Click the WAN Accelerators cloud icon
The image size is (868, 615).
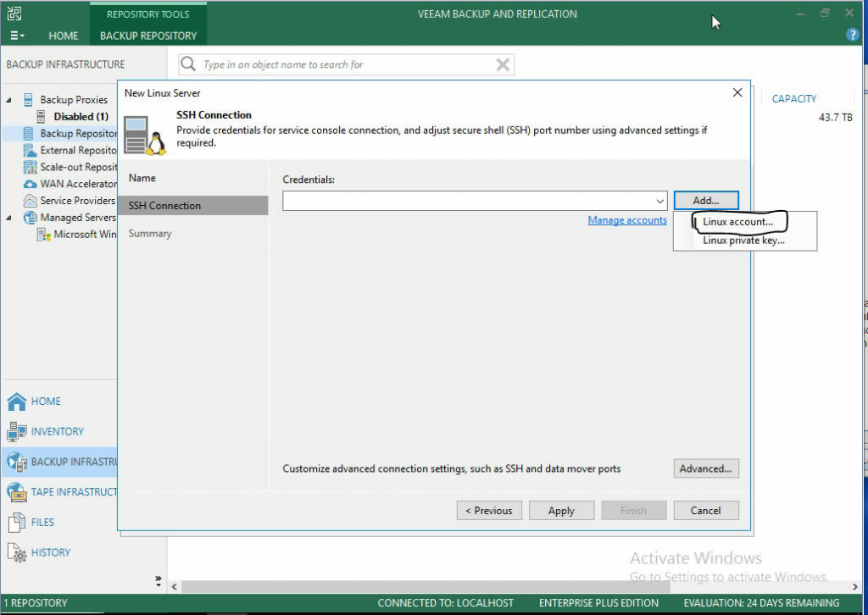(x=30, y=184)
